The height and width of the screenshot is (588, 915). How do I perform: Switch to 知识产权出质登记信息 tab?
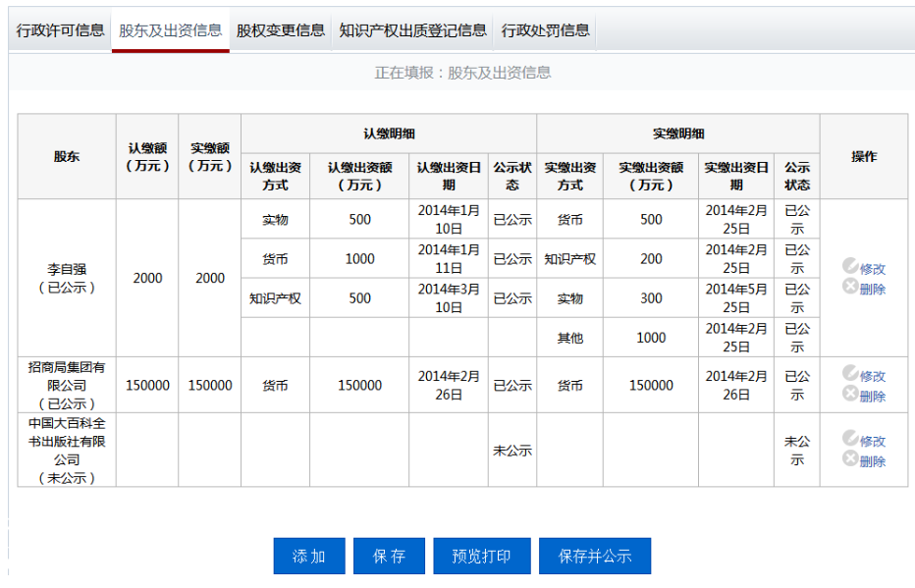pyautogui.click(x=412, y=30)
